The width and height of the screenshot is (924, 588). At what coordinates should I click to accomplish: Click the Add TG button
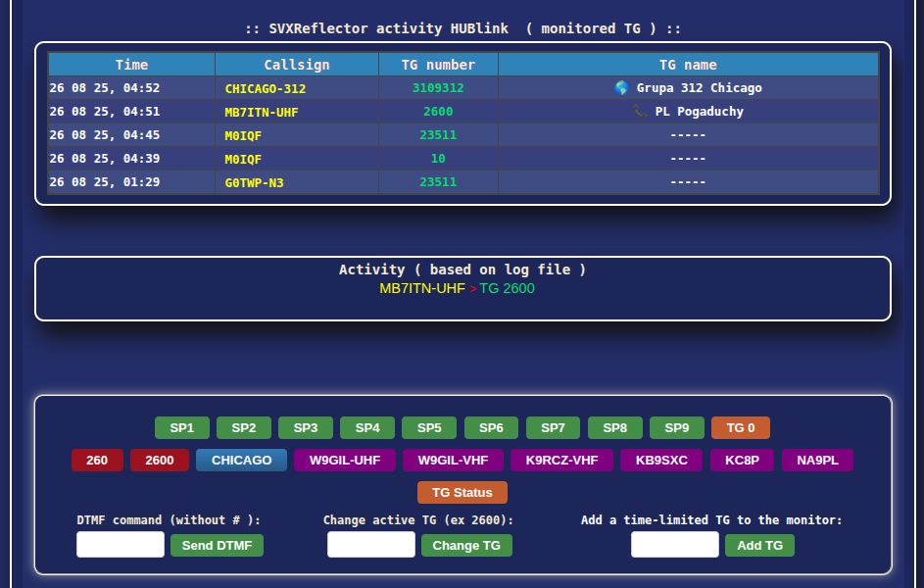[x=759, y=546]
